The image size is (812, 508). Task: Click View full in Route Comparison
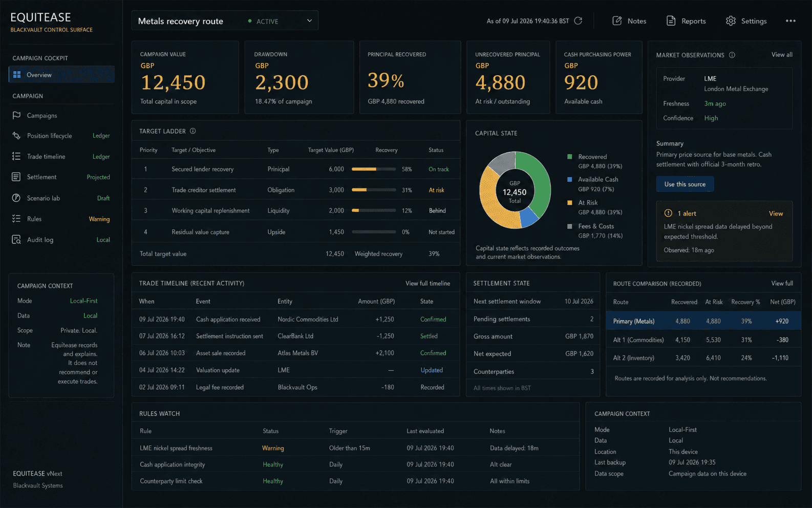pos(782,283)
